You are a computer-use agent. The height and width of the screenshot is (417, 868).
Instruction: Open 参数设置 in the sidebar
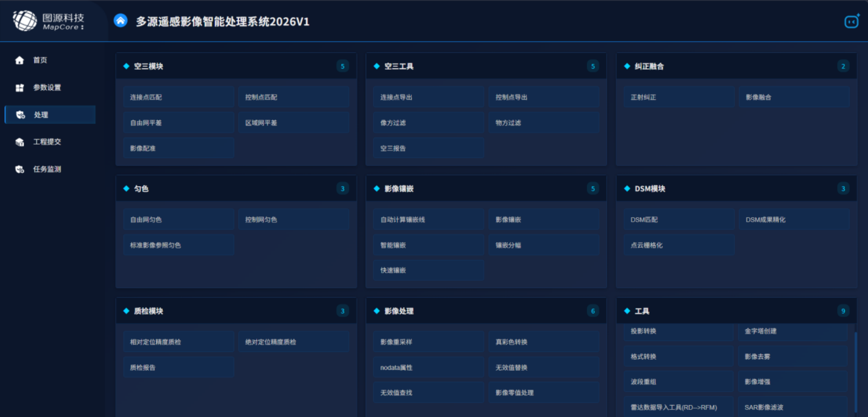50,88
